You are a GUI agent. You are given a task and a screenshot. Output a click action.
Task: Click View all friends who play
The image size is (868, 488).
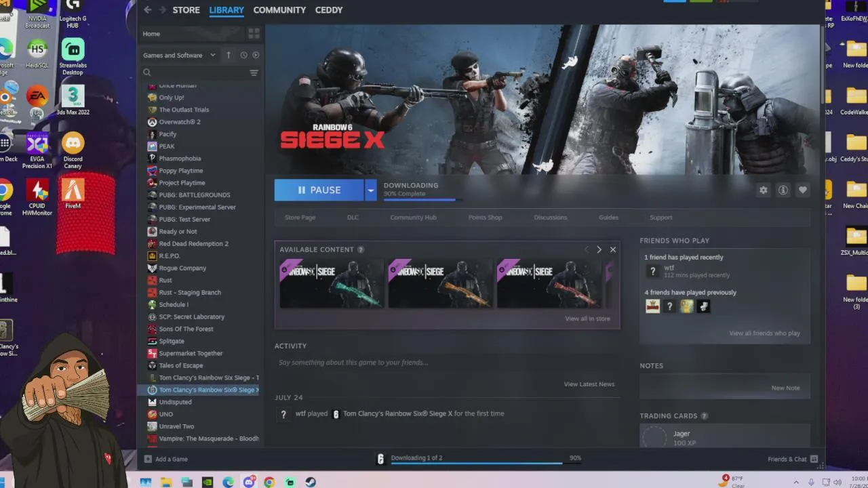764,333
